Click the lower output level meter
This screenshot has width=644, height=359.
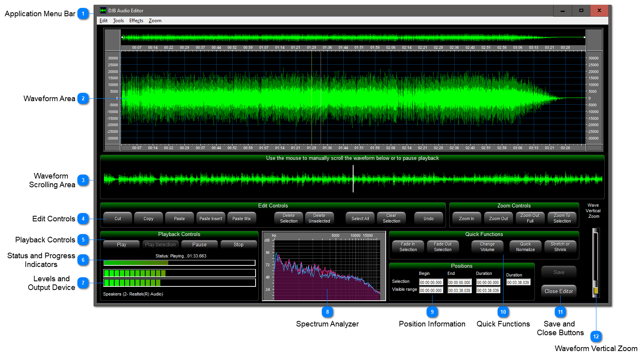(179, 282)
